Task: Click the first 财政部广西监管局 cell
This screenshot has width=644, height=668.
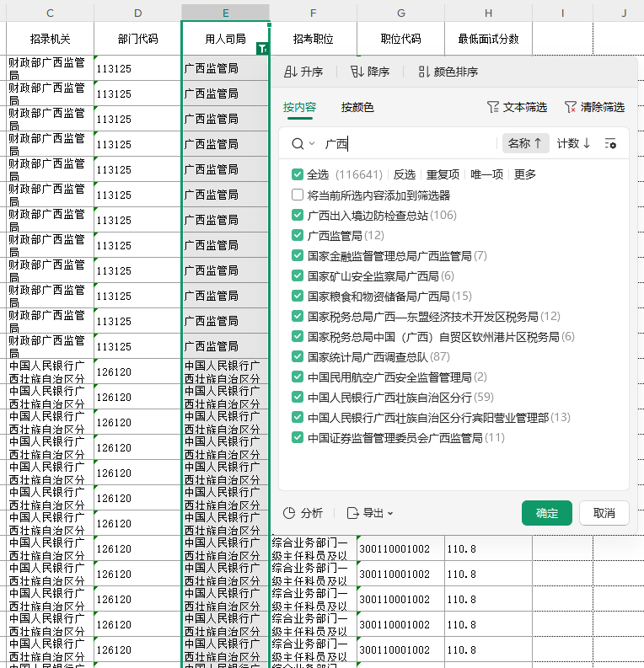Action: (x=50, y=68)
